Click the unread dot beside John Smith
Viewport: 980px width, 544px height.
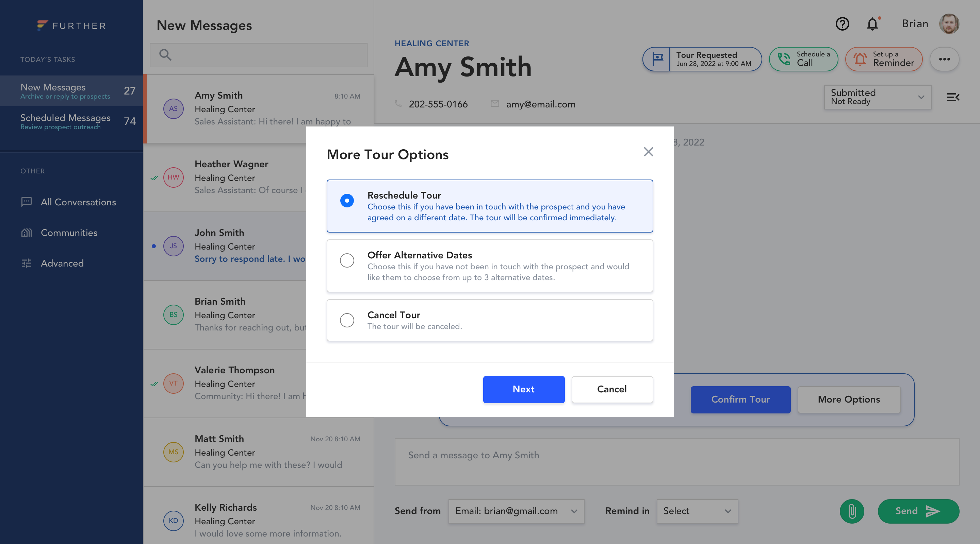(x=154, y=246)
